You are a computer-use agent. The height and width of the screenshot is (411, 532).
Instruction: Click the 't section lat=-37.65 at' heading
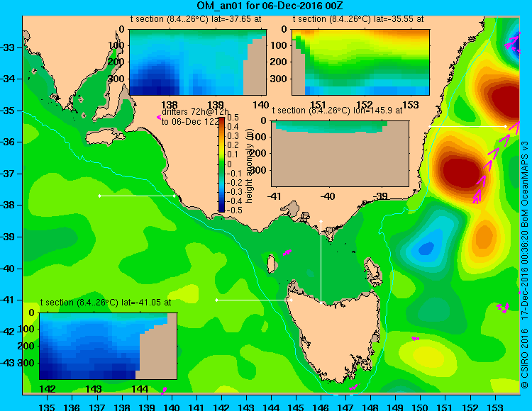click(x=196, y=19)
